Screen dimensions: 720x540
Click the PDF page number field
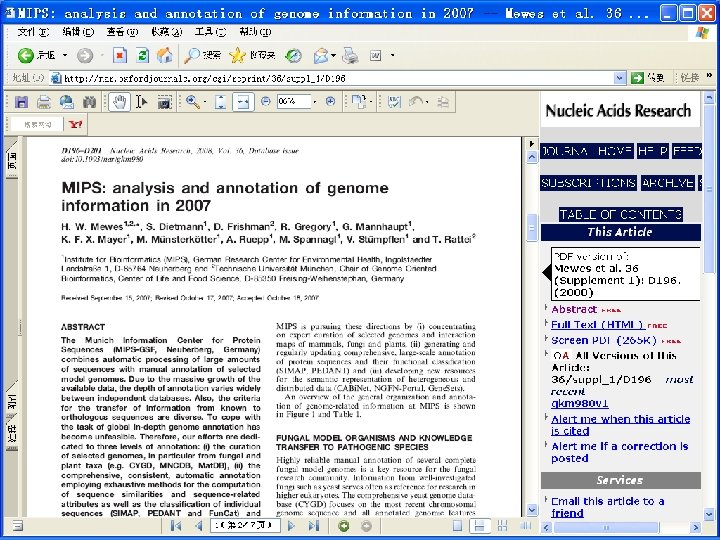pyautogui.click(x=245, y=525)
